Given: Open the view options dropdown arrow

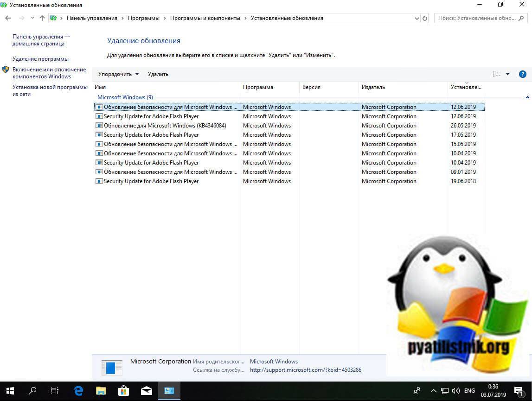Looking at the screenshot, I should [x=507, y=74].
